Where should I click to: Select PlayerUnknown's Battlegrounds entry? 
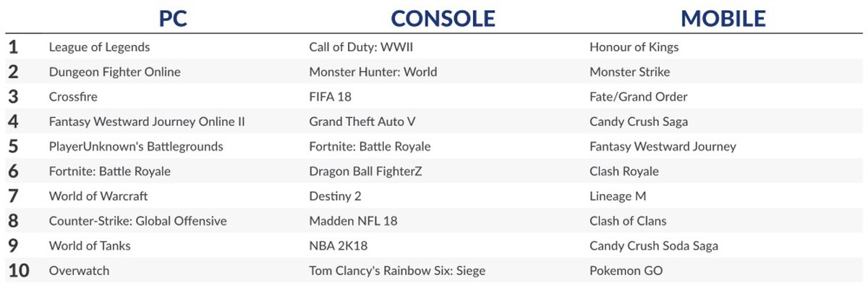coord(136,146)
